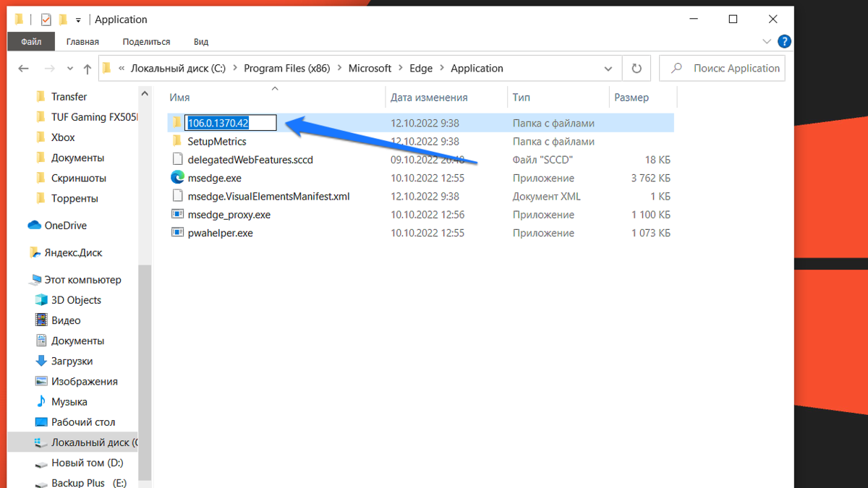The image size is (868, 488).
Task: Click the Этот компьютер computer icon
Action: click(x=34, y=280)
